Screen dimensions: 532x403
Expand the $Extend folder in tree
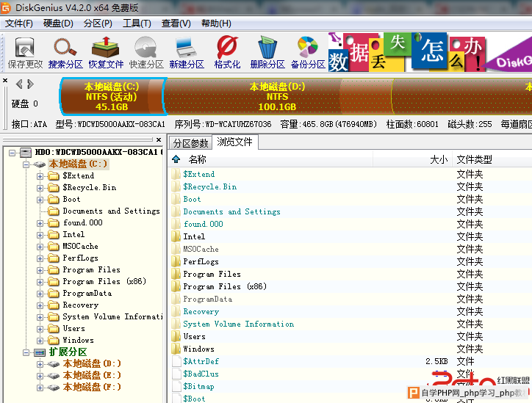click(x=40, y=176)
